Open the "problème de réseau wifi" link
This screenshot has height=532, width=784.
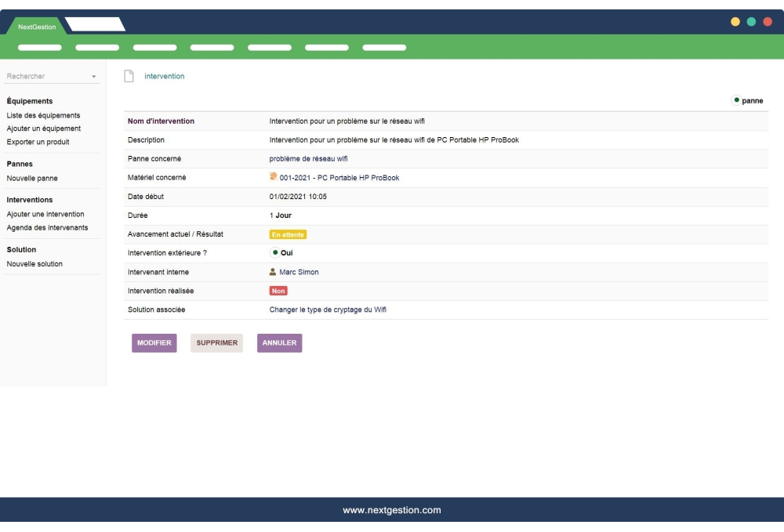307,158
